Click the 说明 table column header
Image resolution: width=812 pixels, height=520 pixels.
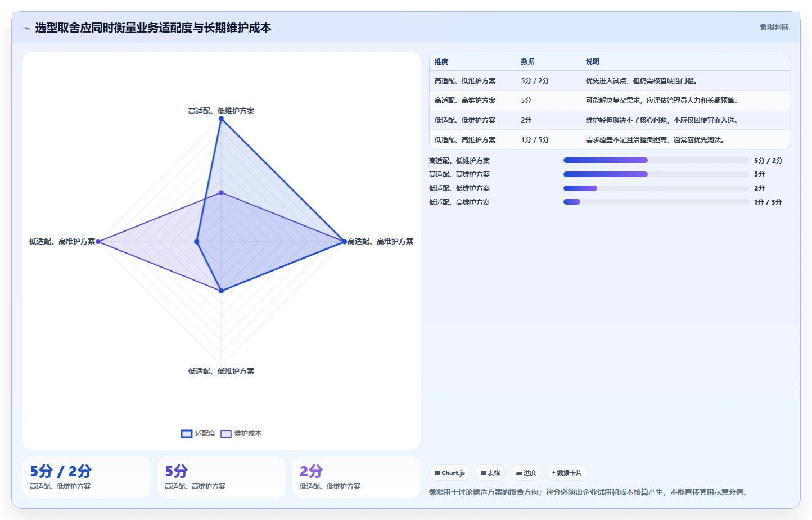pos(593,62)
